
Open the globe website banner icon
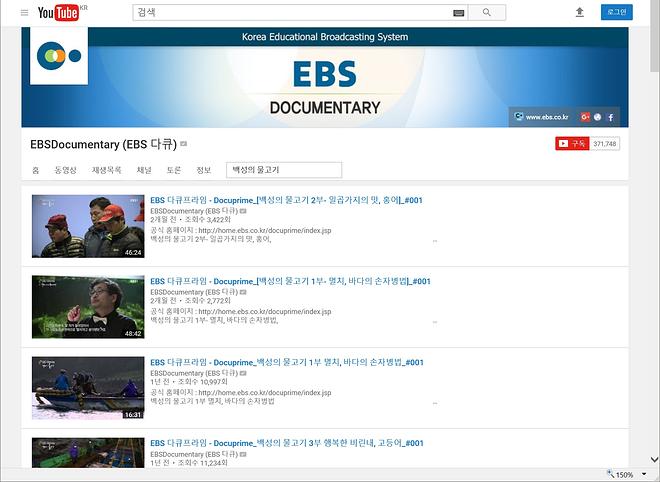tap(597, 117)
